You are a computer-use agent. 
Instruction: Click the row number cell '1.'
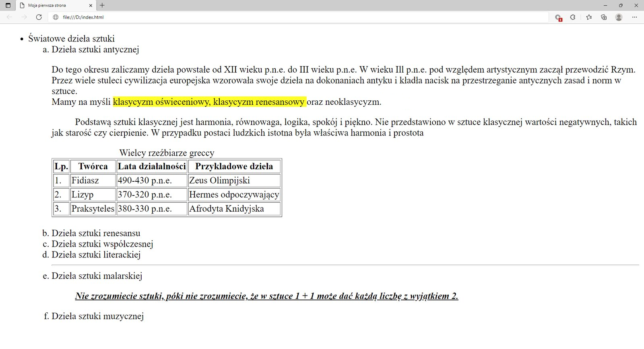[61, 181]
